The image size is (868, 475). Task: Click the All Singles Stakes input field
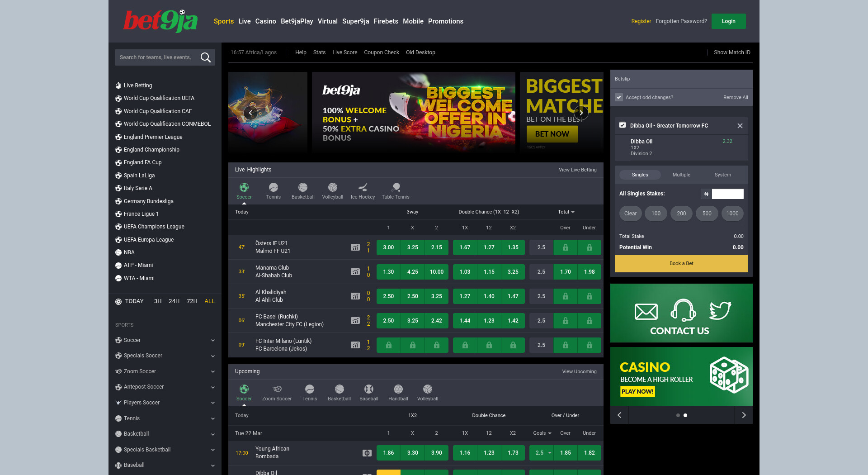pos(728,194)
